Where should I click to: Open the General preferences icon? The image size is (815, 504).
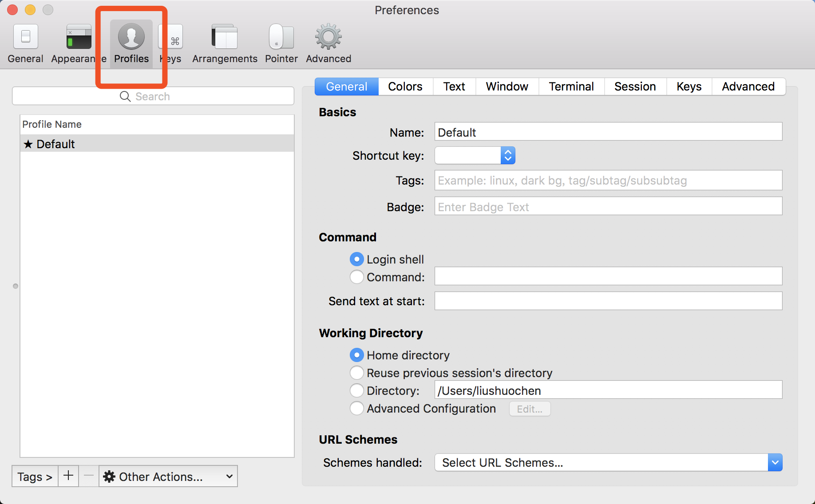[25, 42]
